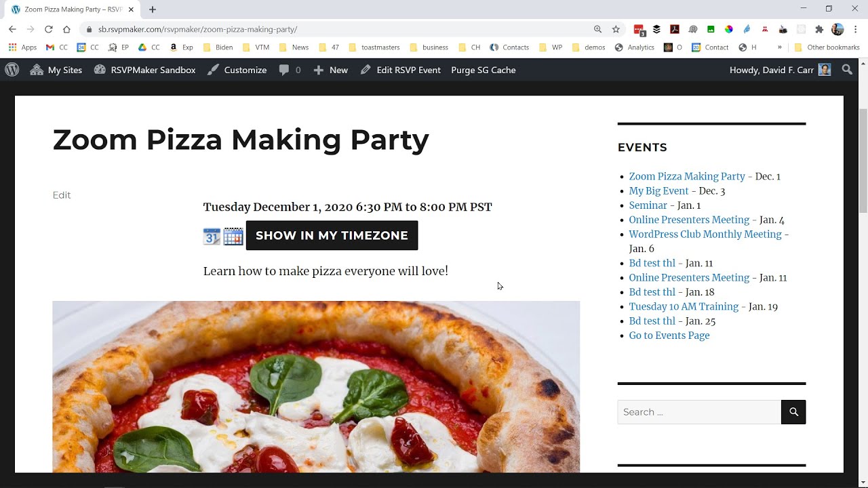Download the iCal calendar grid icon

(x=233, y=236)
